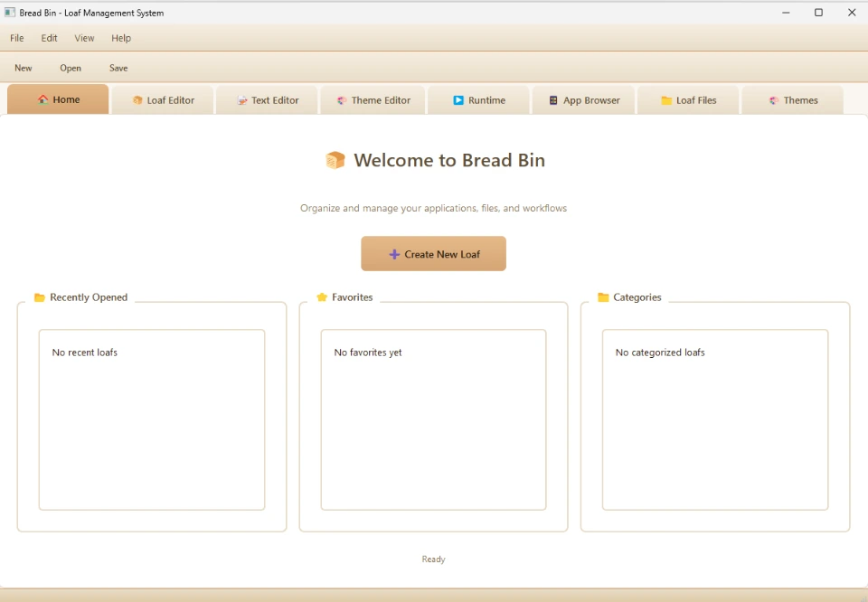The height and width of the screenshot is (602, 868).
Task: Click the Categories heading
Action: 637,297
